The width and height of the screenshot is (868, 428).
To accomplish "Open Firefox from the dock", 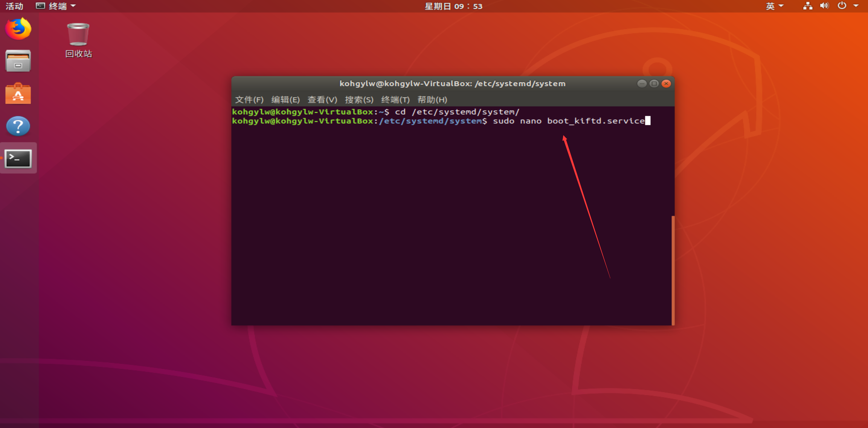I will 18,29.
